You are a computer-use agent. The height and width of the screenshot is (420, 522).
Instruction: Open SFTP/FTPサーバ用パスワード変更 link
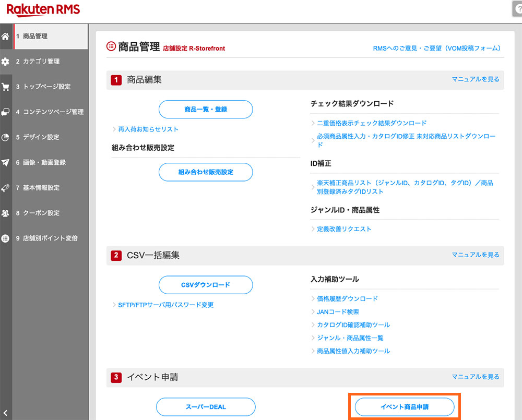click(166, 305)
